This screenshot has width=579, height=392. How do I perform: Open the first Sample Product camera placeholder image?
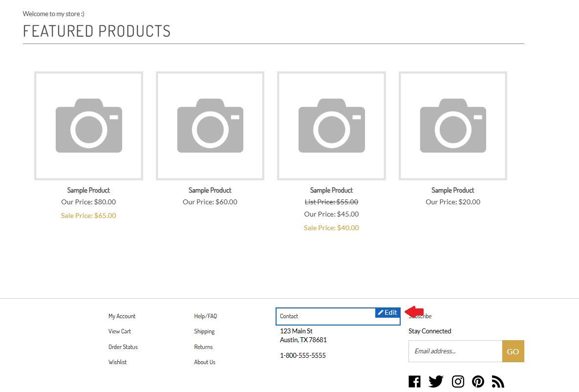point(88,126)
